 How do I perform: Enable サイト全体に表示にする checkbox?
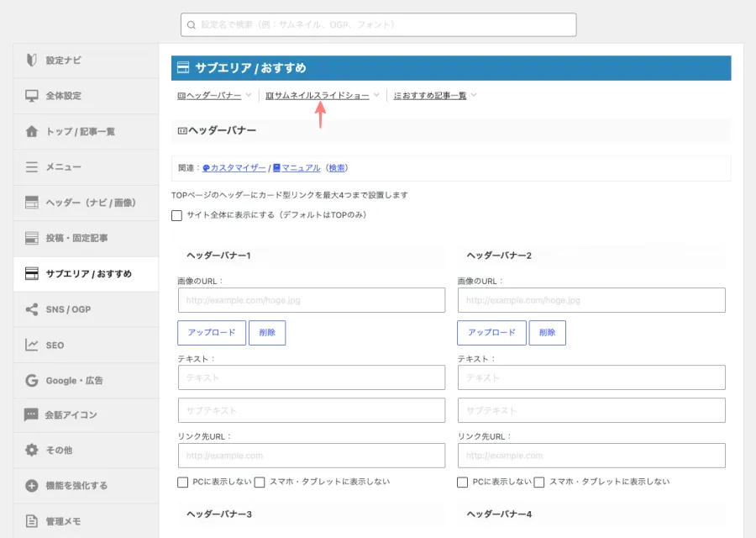177,215
